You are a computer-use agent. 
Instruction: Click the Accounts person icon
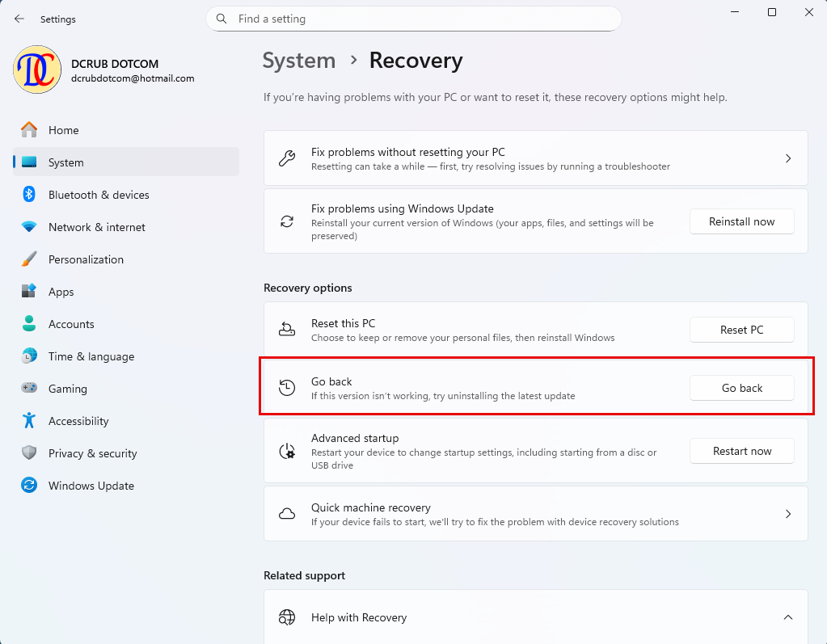29,323
